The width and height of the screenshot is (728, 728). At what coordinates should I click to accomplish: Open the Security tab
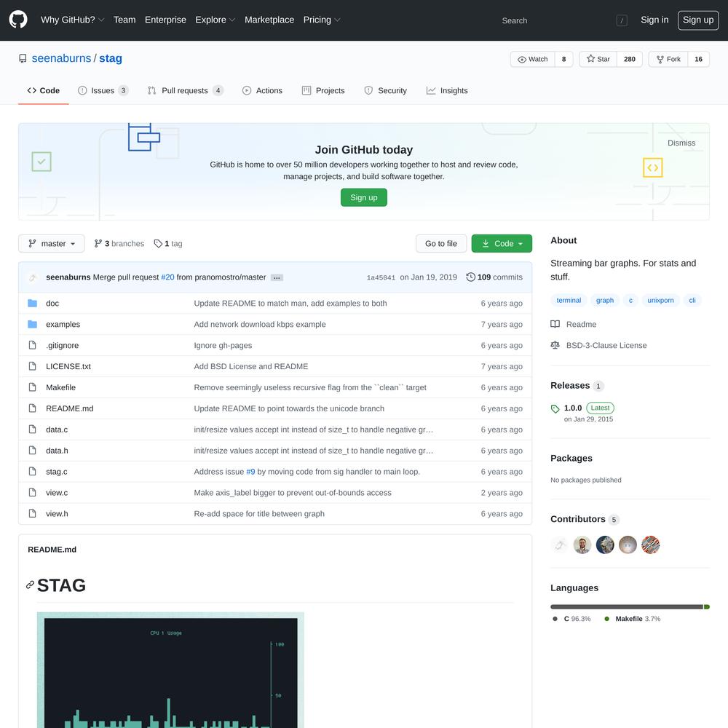pos(385,90)
